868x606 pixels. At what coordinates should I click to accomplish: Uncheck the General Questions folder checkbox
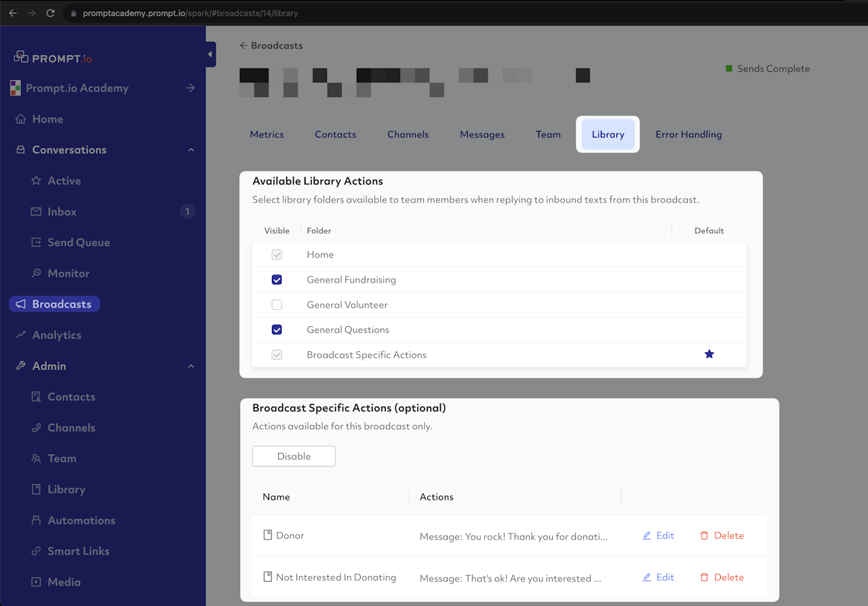click(277, 330)
